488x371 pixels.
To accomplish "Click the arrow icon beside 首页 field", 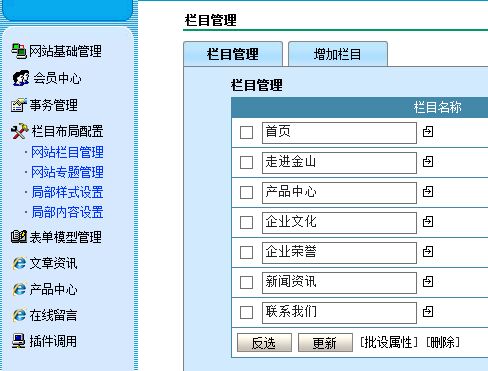I will (x=428, y=132).
